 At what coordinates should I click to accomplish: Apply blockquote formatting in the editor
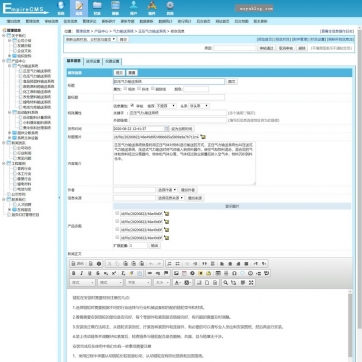[205, 264]
